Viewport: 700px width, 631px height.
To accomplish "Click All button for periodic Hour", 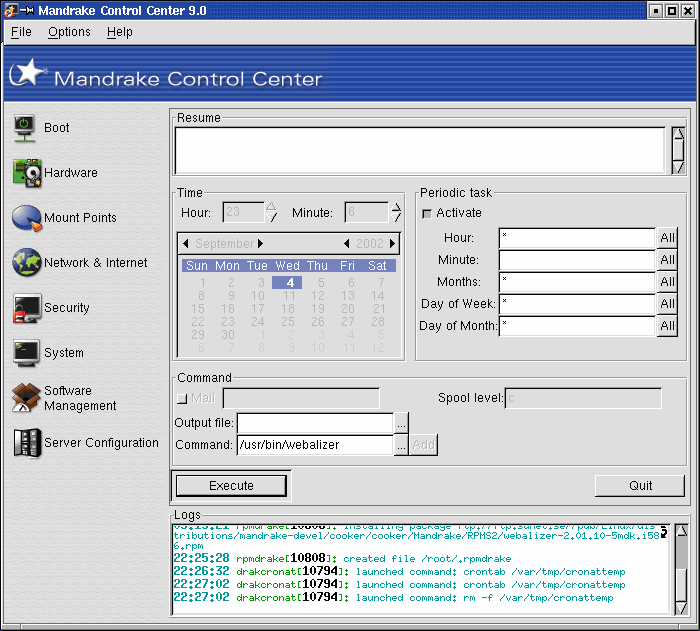I will click(667, 238).
